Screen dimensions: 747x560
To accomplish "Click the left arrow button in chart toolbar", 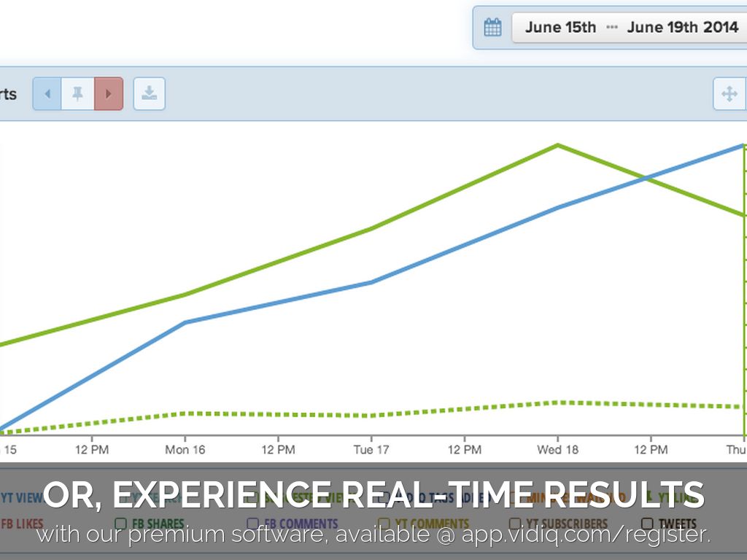I will pos(47,94).
